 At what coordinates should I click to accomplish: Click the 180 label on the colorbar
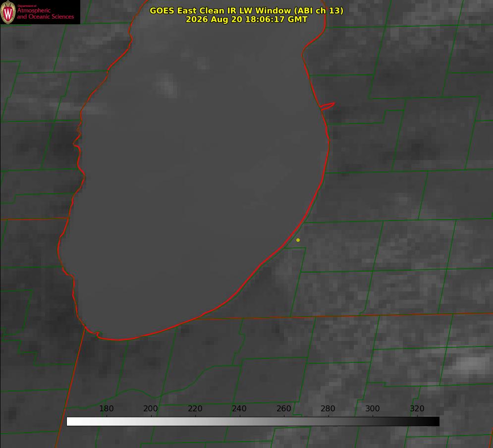tap(106, 408)
